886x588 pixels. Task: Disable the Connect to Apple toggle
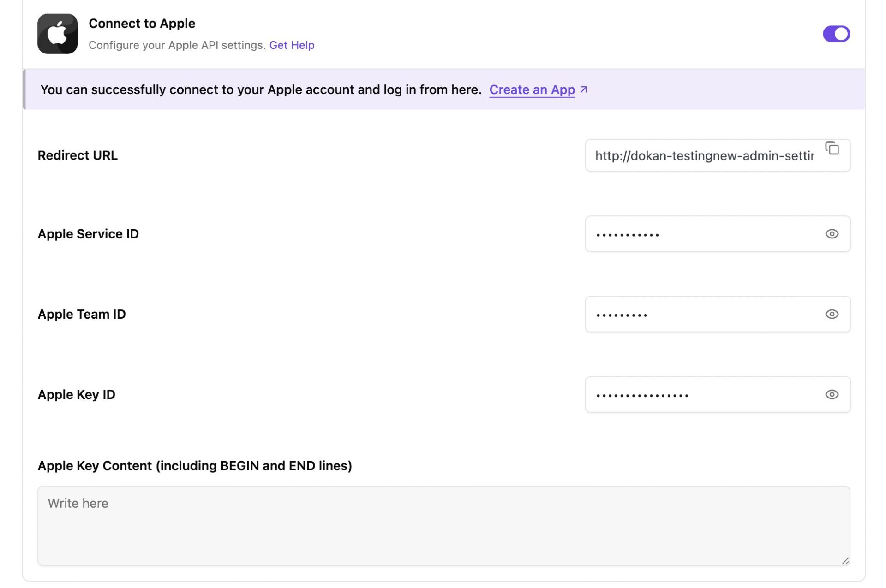point(836,34)
